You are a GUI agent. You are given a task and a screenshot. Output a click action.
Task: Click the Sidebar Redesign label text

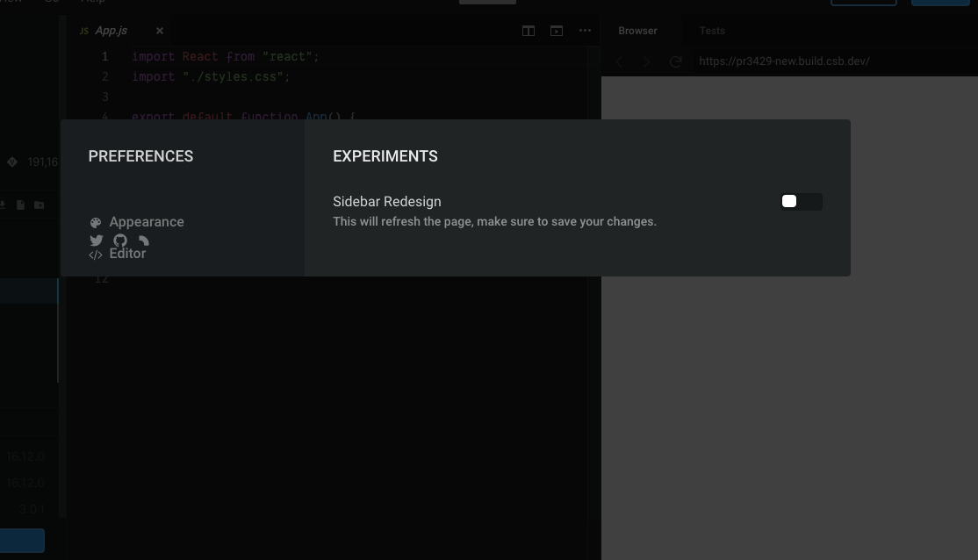click(386, 201)
